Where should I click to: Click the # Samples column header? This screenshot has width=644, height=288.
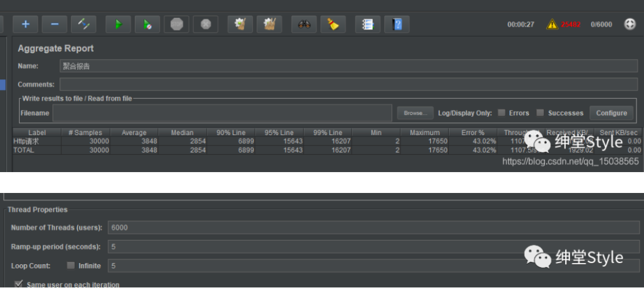pyautogui.click(x=86, y=132)
